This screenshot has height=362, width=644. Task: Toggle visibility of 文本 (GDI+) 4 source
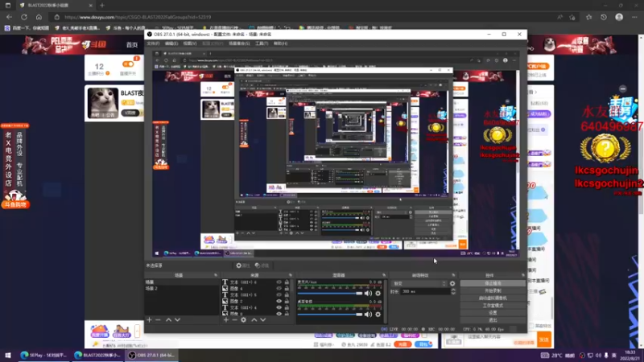(279, 307)
